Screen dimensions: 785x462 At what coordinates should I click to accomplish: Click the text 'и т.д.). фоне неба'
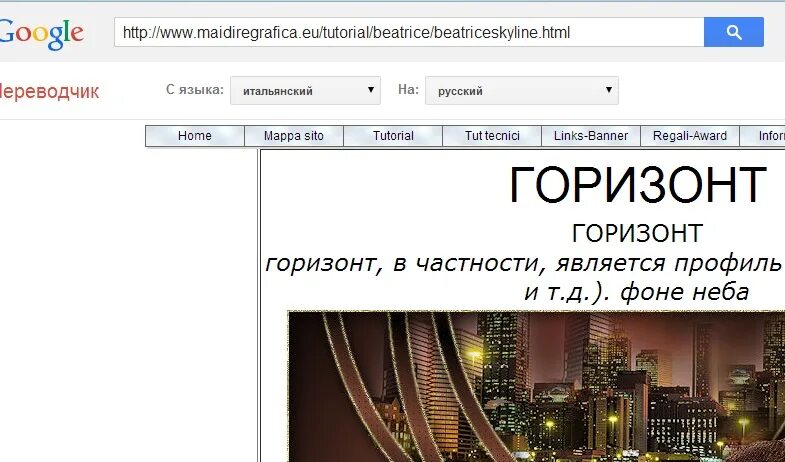click(x=637, y=292)
